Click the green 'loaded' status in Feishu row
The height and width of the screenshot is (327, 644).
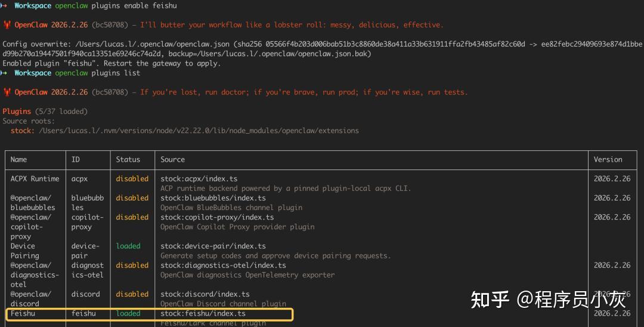tap(128, 313)
